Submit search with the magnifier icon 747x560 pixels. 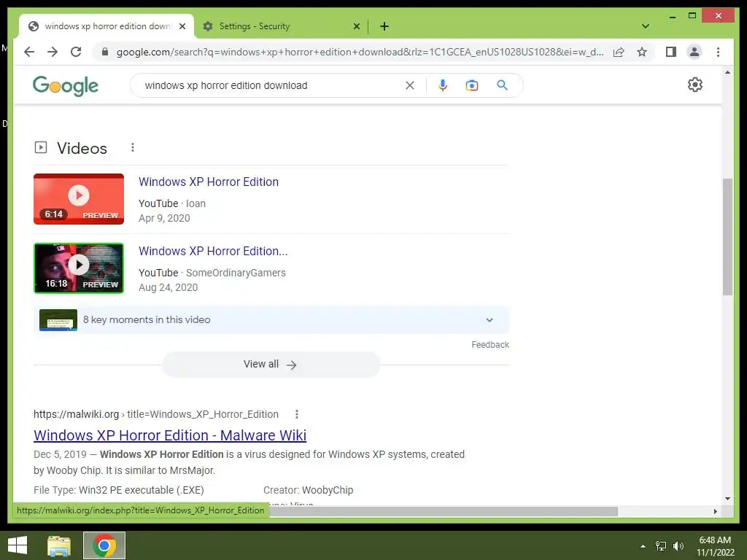pos(502,85)
